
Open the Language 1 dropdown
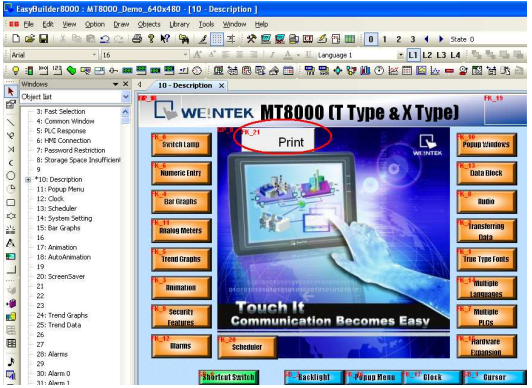point(401,55)
